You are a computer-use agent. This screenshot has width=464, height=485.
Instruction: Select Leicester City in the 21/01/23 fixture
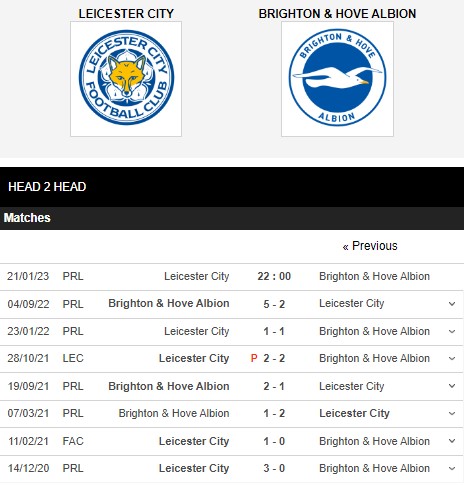[197, 276]
